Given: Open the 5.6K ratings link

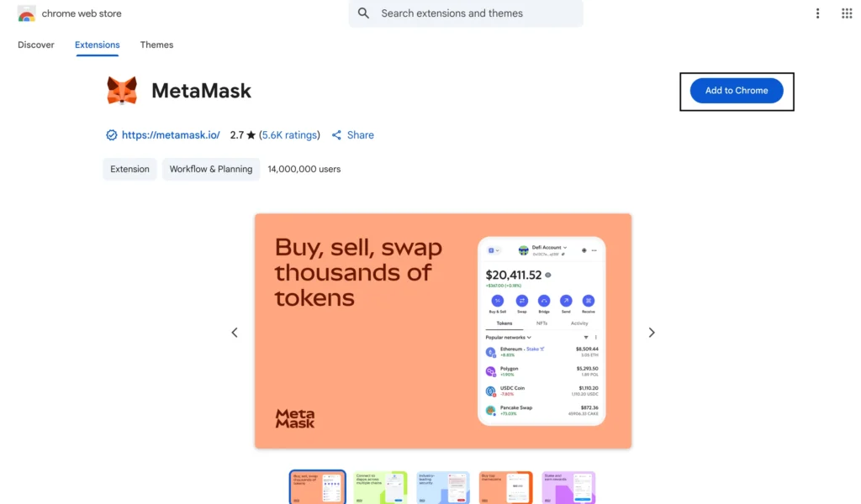Looking at the screenshot, I should pyautogui.click(x=289, y=135).
